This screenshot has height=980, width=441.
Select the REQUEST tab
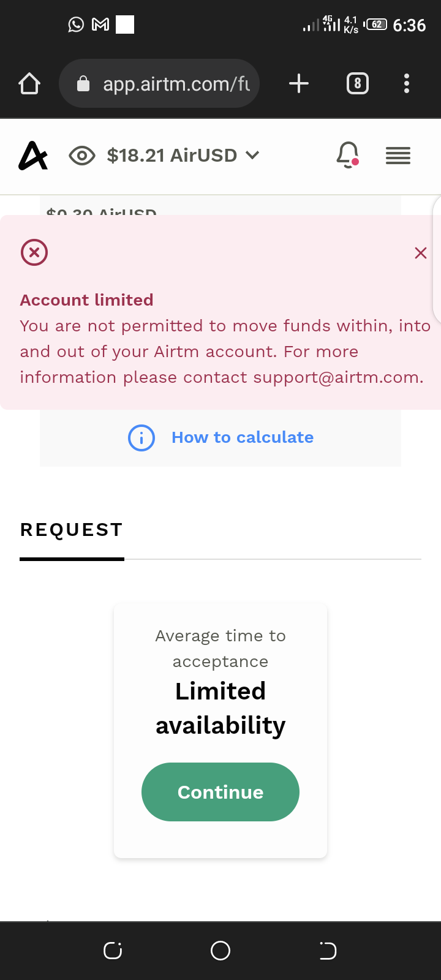point(72,530)
